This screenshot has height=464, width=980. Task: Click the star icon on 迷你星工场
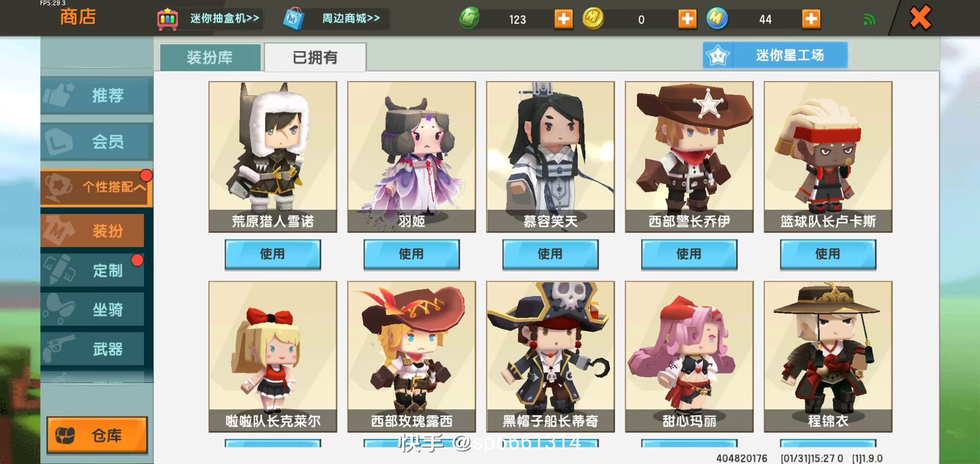718,55
